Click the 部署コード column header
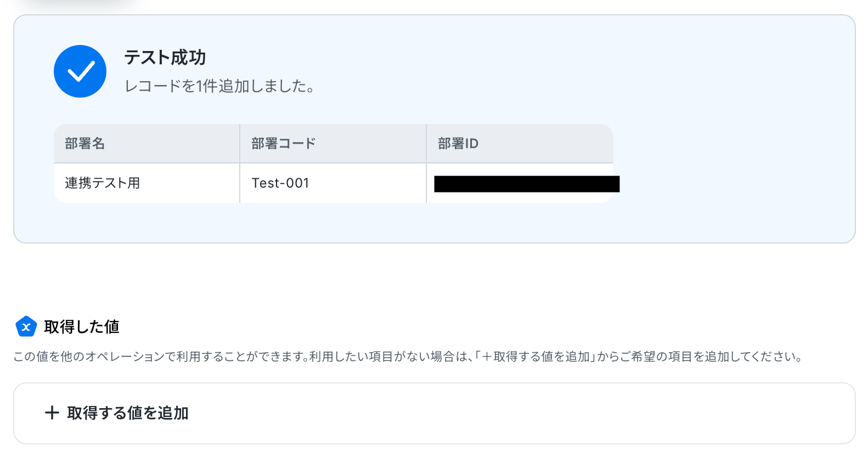 tap(283, 144)
